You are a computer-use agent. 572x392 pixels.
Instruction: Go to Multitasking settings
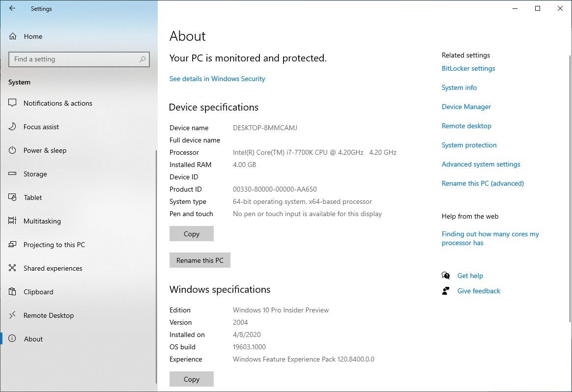(42, 221)
